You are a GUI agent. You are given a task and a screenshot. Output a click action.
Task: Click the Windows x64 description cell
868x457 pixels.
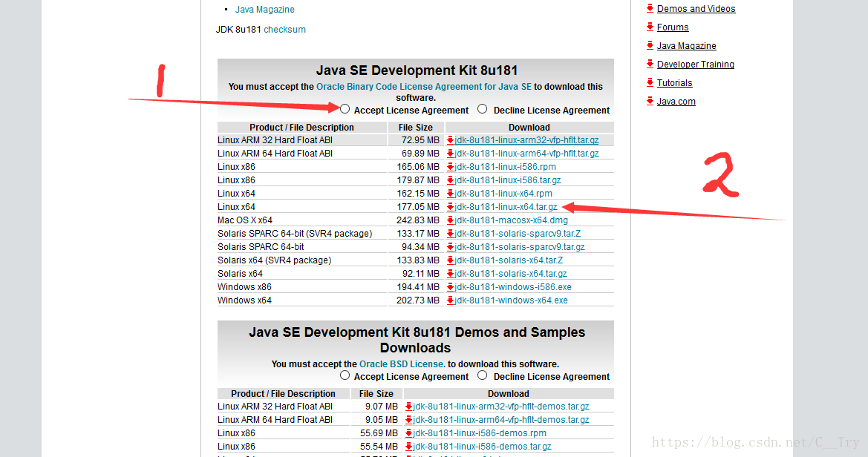(x=302, y=300)
